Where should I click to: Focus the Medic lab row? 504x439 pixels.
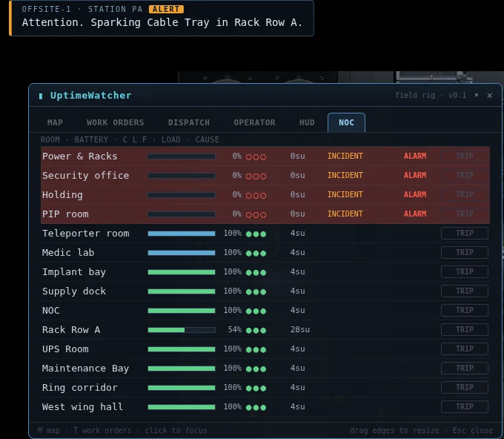click(265, 252)
